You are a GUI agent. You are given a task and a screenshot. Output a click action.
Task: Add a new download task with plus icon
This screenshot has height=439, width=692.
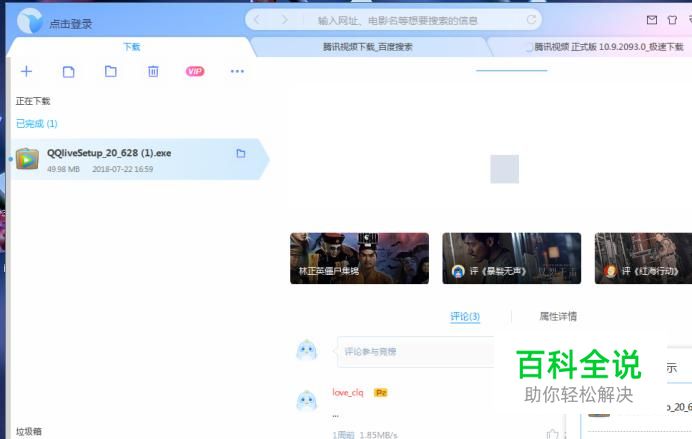[26, 71]
